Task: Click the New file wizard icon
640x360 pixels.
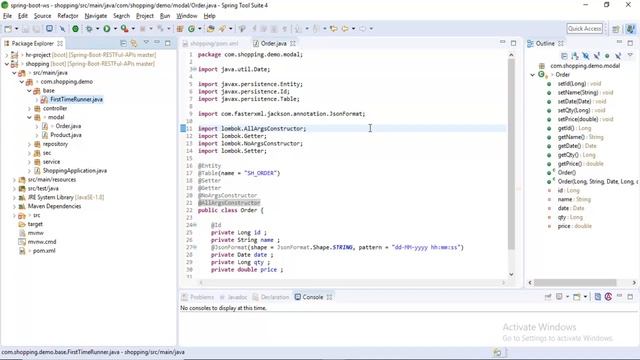Action: pos(8,29)
